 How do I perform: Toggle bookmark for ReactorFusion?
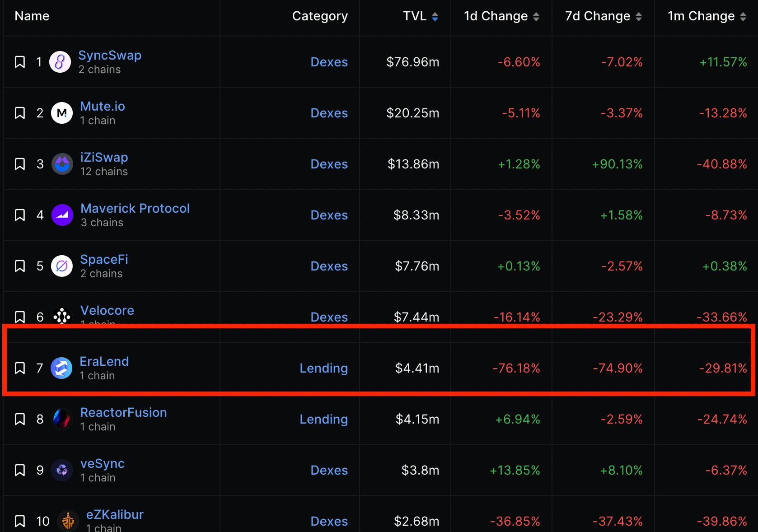point(20,419)
